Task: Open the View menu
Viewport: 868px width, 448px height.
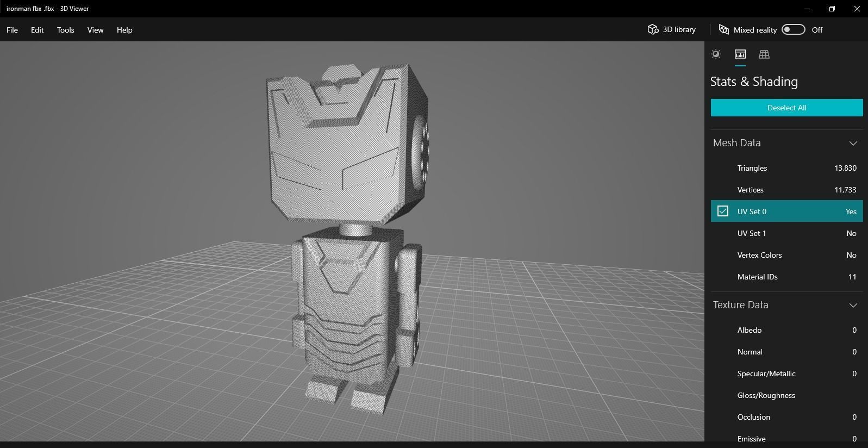Action: (95, 30)
